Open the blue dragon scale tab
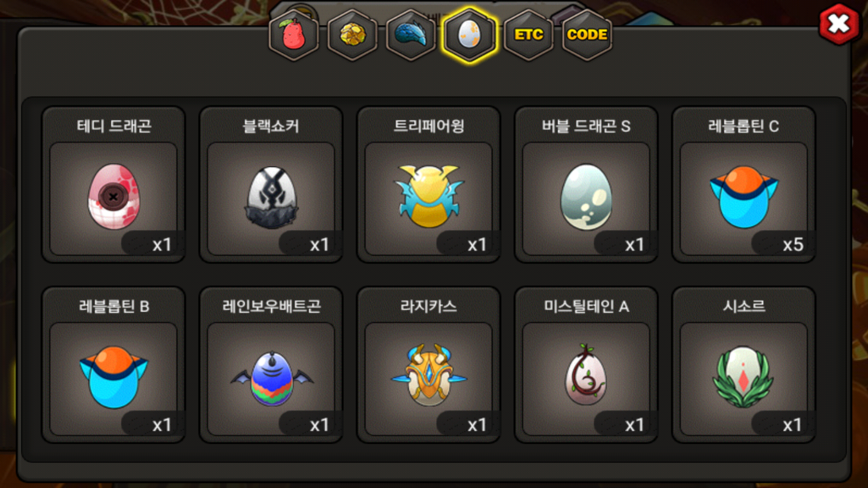Viewport: 868px width, 488px height. [x=411, y=35]
